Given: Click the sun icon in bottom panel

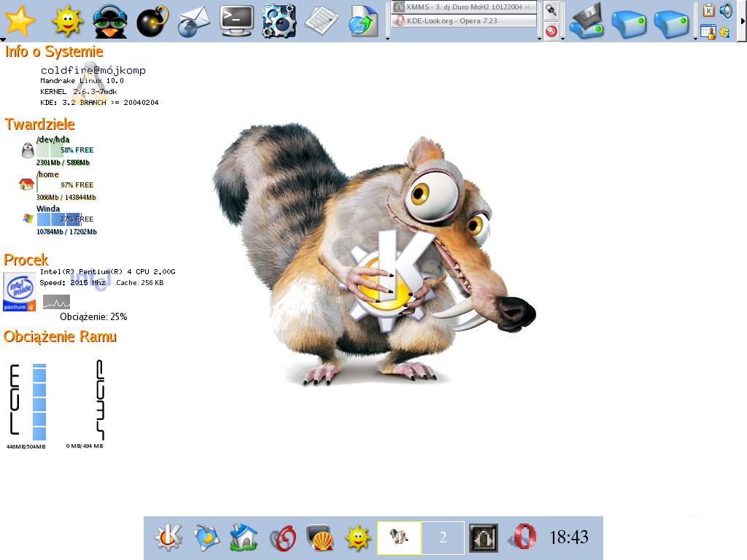Looking at the screenshot, I should [x=357, y=538].
